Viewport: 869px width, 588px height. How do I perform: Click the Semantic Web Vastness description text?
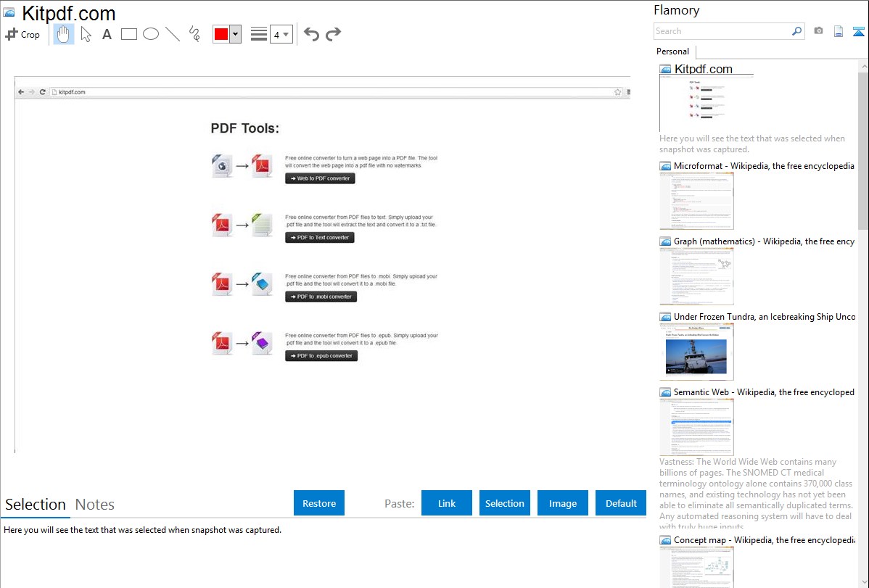756,494
